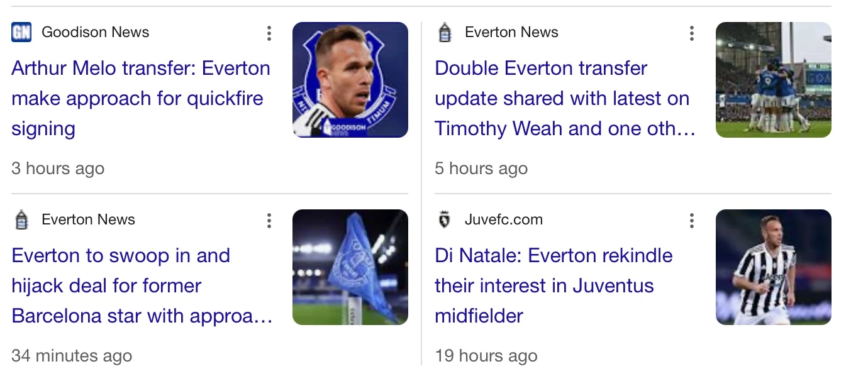868x381 pixels.
Task: Click the 34 minutes ago timestamp
Action: pos(72,356)
